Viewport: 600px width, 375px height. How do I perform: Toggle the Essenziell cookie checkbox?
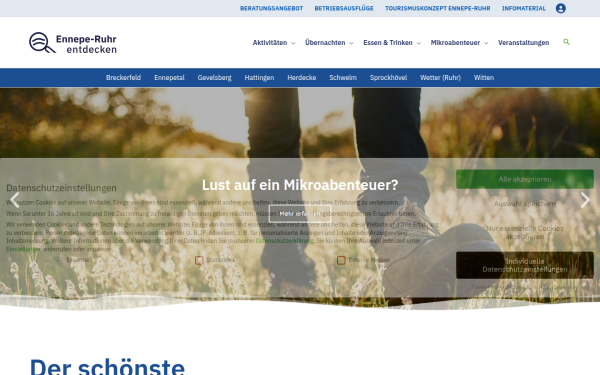point(59,260)
